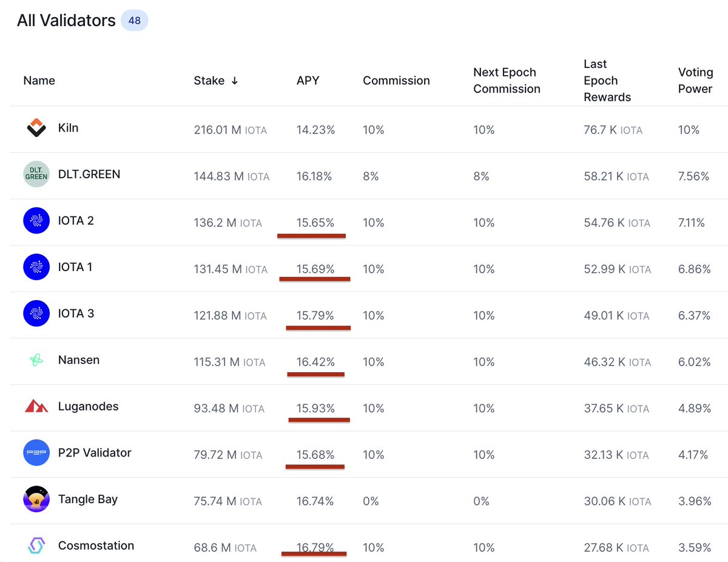The image size is (728, 562).
Task: Select the DLT.GREEN validator icon
Action: pos(36,174)
